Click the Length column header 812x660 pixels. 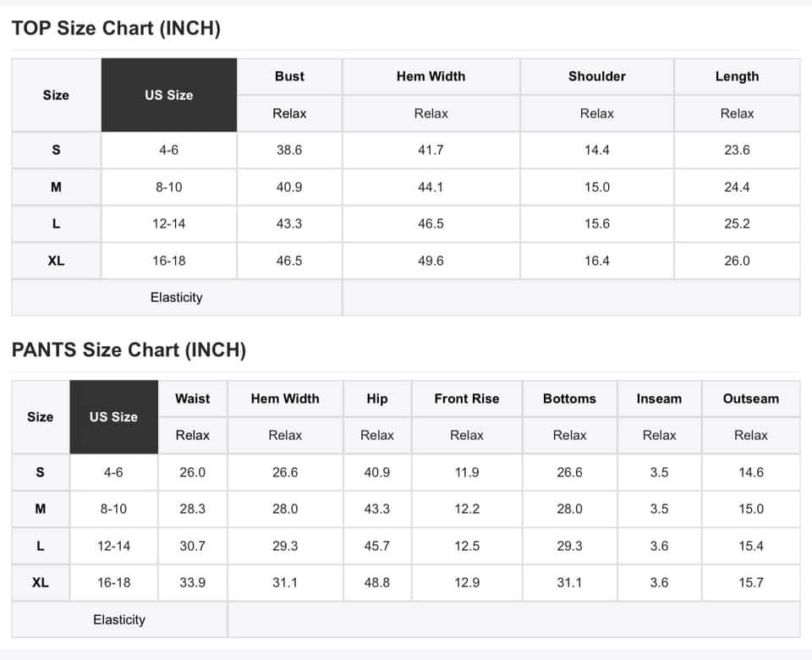(737, 76)
